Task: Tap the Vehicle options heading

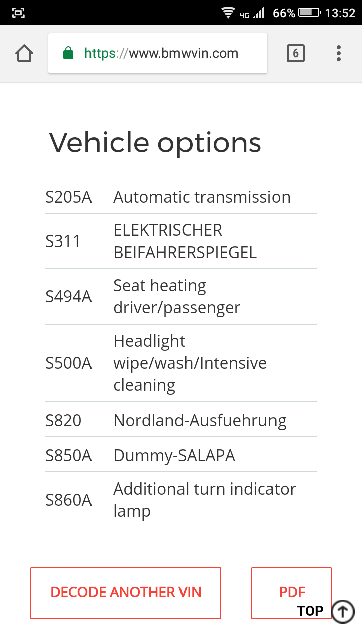Action: click(x=155, y=143)
